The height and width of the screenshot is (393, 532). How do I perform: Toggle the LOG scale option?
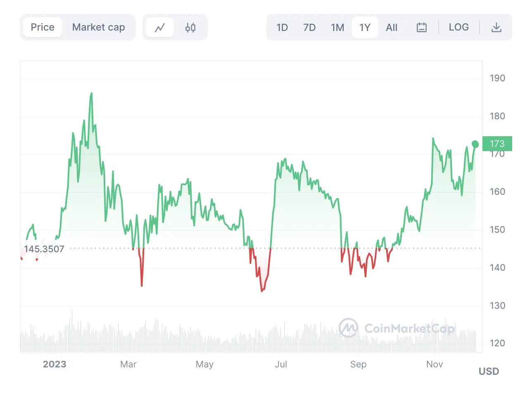click(458, 28)
